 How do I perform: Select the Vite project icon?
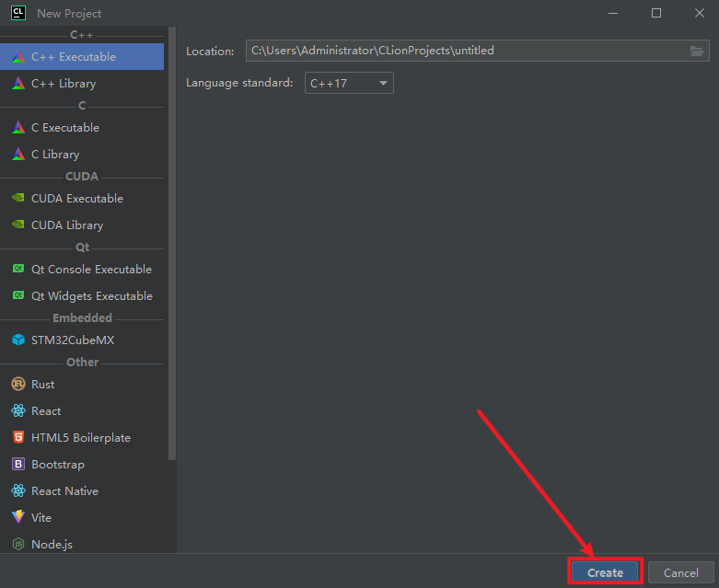click(x=18, y=518)
